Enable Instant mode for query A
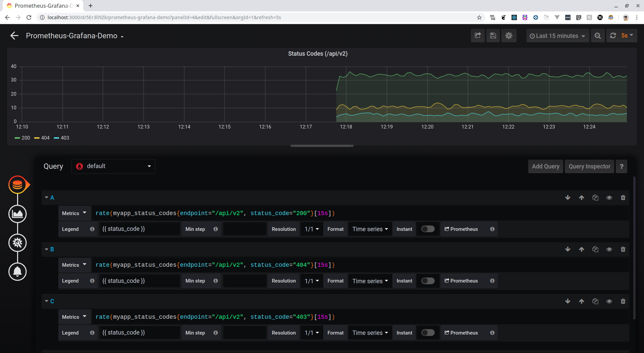 (x=428, y=229)
